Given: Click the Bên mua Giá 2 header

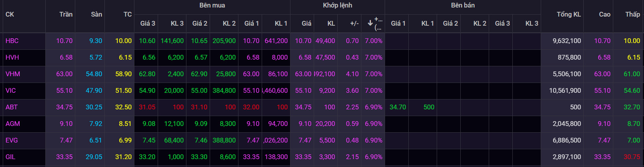Looking at the screenshot, I should pyautogui.click(x=200, y=23).
